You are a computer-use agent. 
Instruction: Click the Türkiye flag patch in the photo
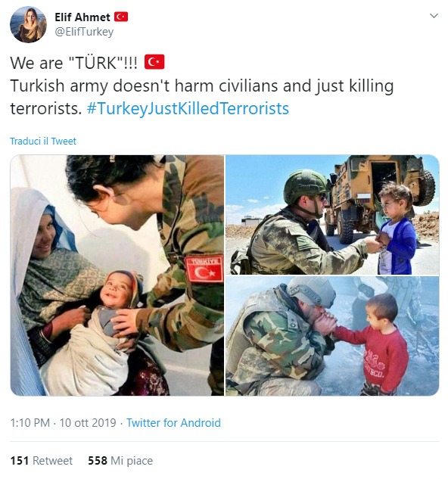click(x=204, y=269)
